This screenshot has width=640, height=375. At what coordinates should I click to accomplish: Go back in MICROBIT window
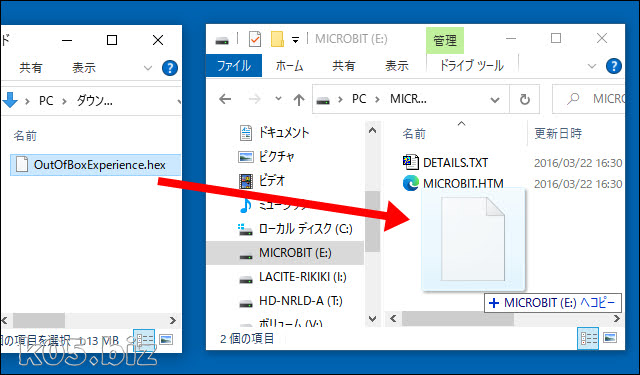225,99
